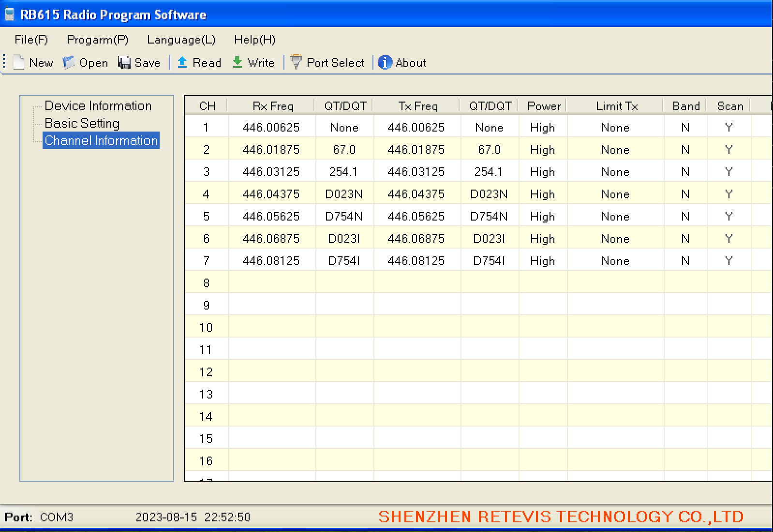Click the Scan column header
The image size is (773, 532).
730,106
